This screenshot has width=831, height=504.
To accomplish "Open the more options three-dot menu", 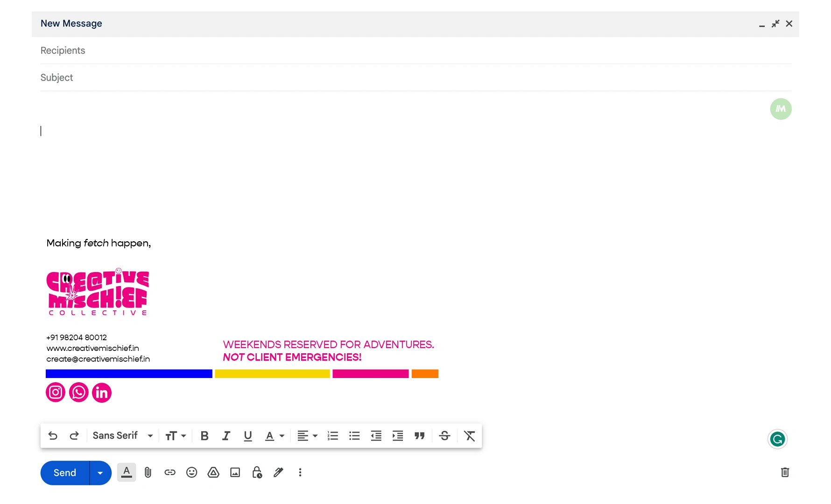I will pyautogui.click(x=300, y=472).
